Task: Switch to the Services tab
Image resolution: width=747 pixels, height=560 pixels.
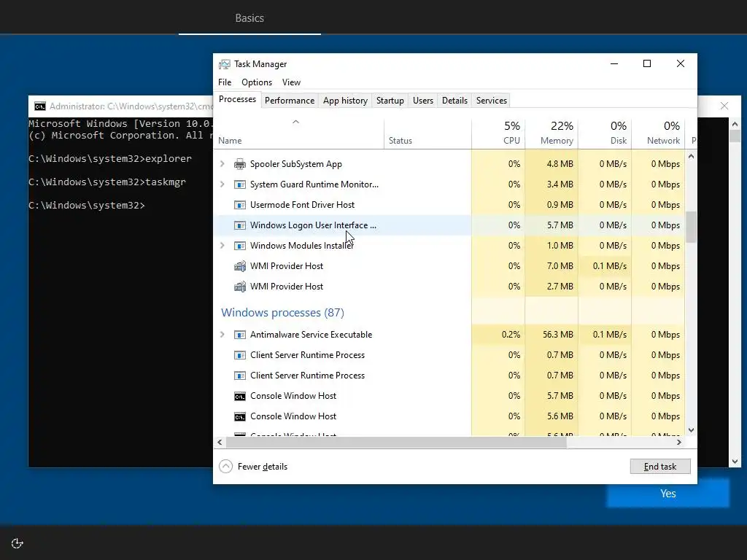Action: coord(492,101)
